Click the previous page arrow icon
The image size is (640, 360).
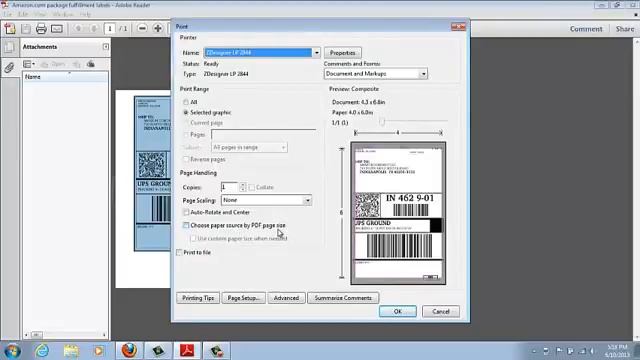(78, 29)
